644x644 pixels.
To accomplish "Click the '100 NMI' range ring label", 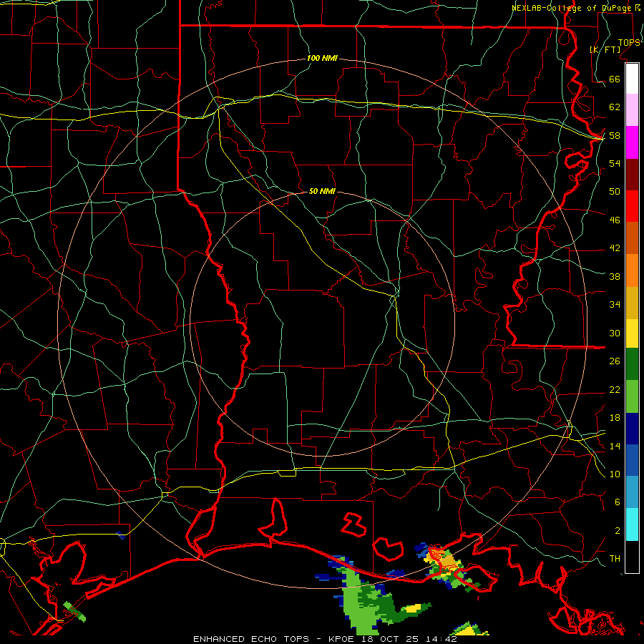I will (322, 59).
